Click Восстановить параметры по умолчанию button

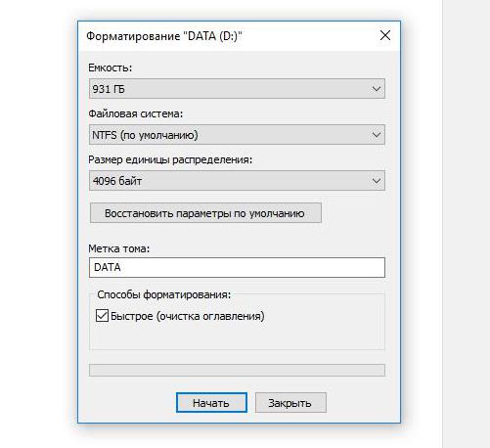[x=205, y=213]
